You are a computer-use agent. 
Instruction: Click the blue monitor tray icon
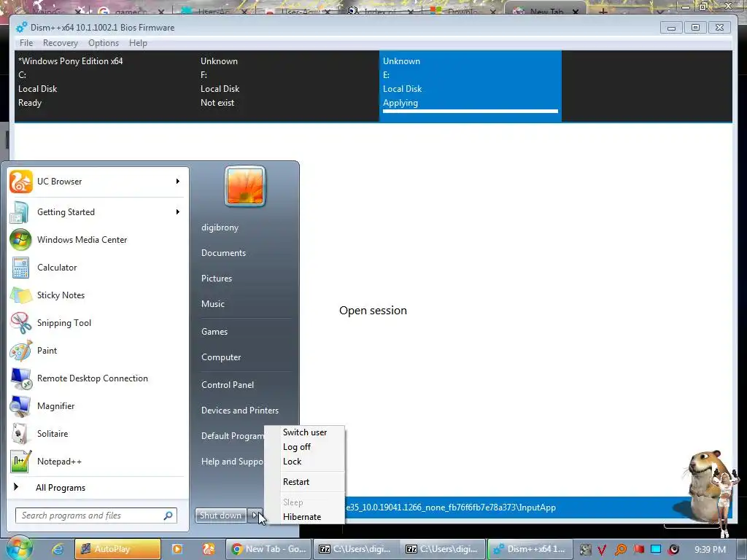[656, 549]
